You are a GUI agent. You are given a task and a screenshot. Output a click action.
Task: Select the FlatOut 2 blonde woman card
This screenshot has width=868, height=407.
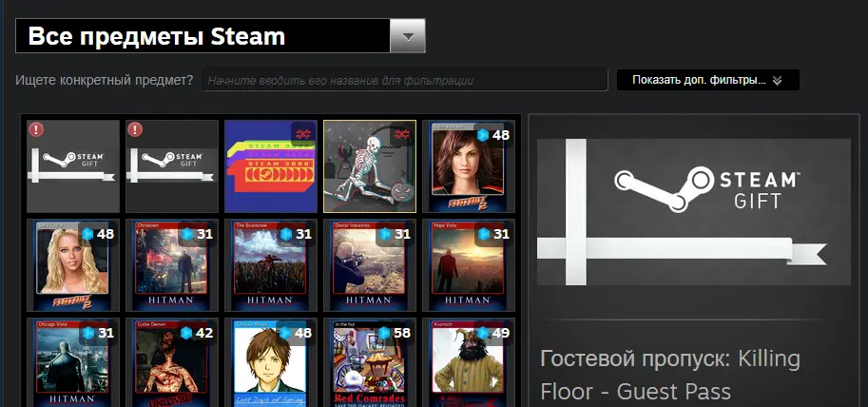[73, 265]
